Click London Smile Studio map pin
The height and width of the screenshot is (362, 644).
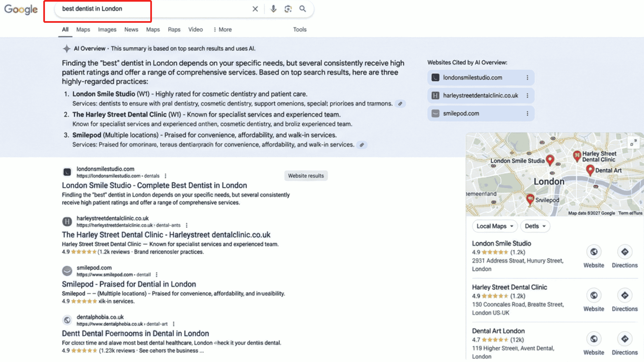[x=550, y=160]
